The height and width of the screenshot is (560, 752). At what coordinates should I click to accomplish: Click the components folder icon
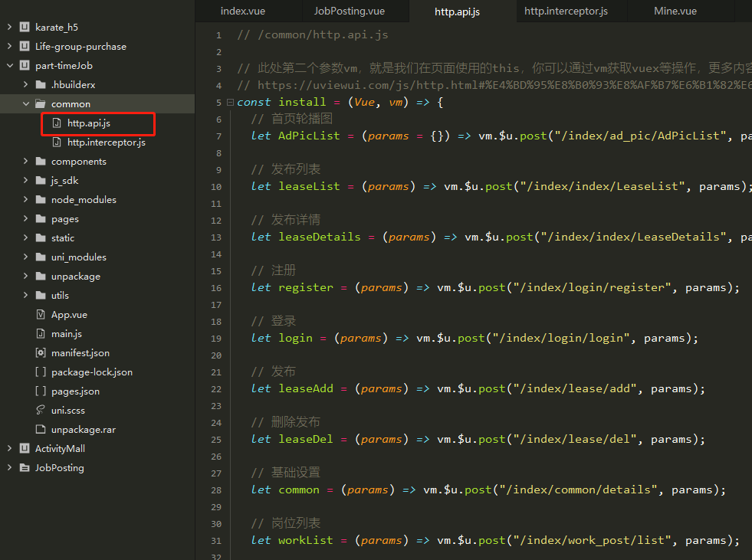pos(41,162)
